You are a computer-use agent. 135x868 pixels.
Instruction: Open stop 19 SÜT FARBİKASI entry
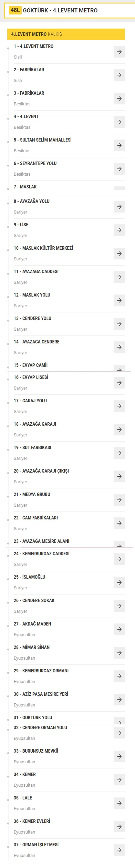click(x=66, y=453)
